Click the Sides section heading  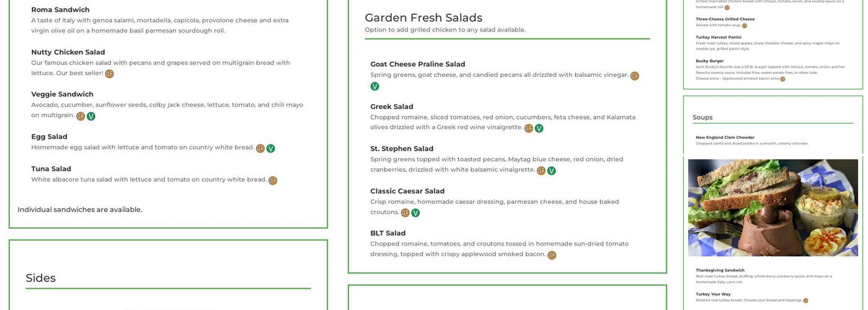41,278
